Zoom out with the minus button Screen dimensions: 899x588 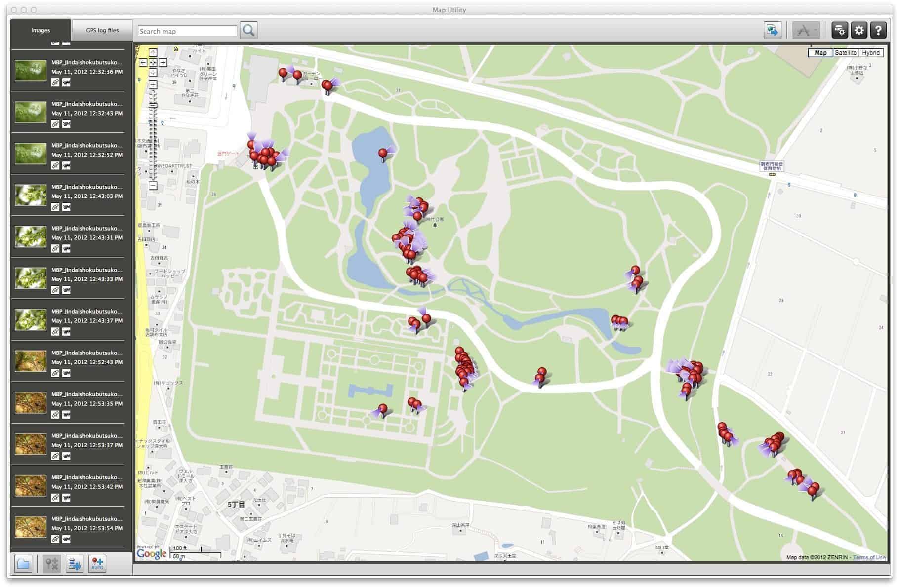153,186
